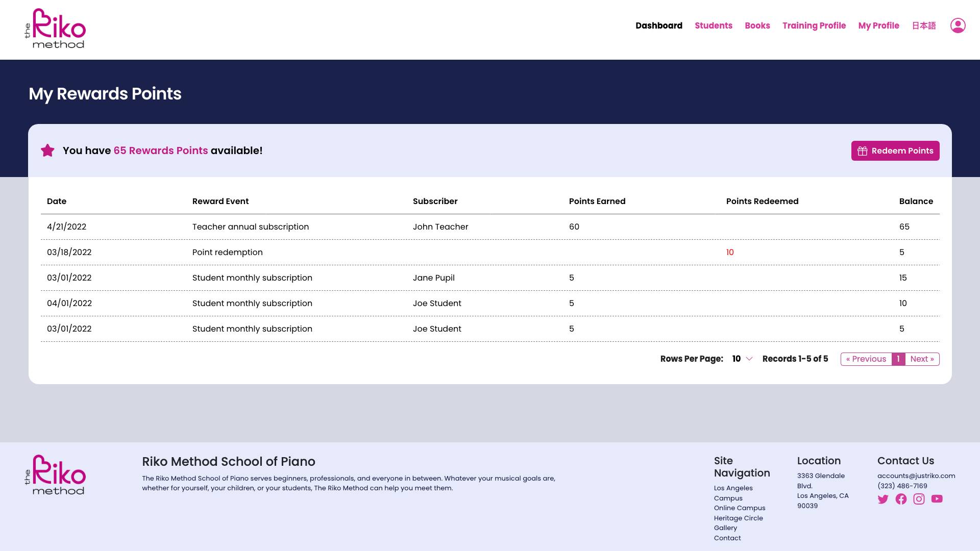
Task: Click the pink star rewards icon
Action: 47,151
